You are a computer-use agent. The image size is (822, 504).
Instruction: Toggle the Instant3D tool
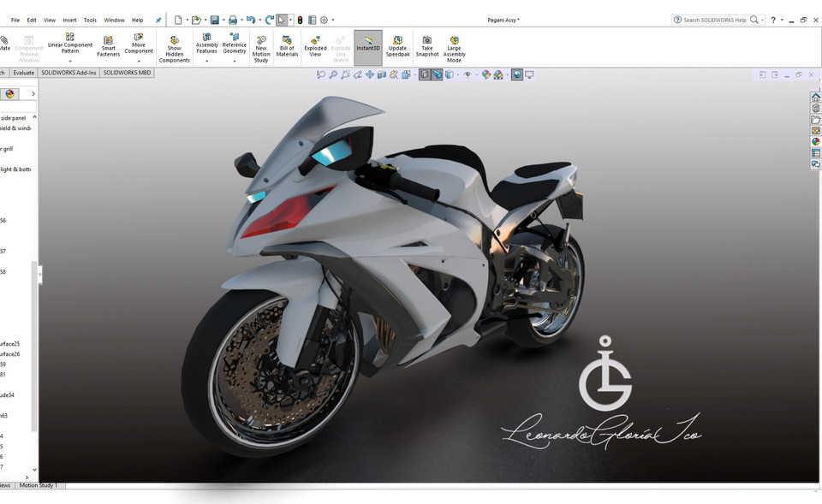[367, 47]
